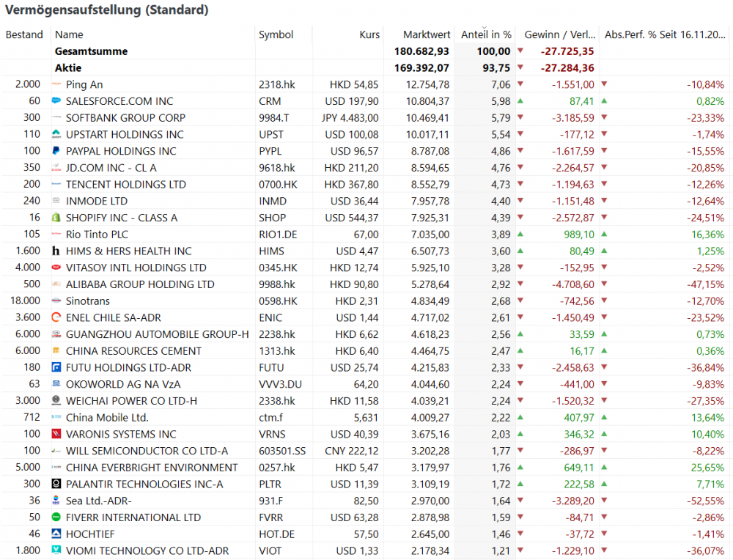Click the market value 12.754,78
Screen dimensions: 733x560
tap(427, 84)
